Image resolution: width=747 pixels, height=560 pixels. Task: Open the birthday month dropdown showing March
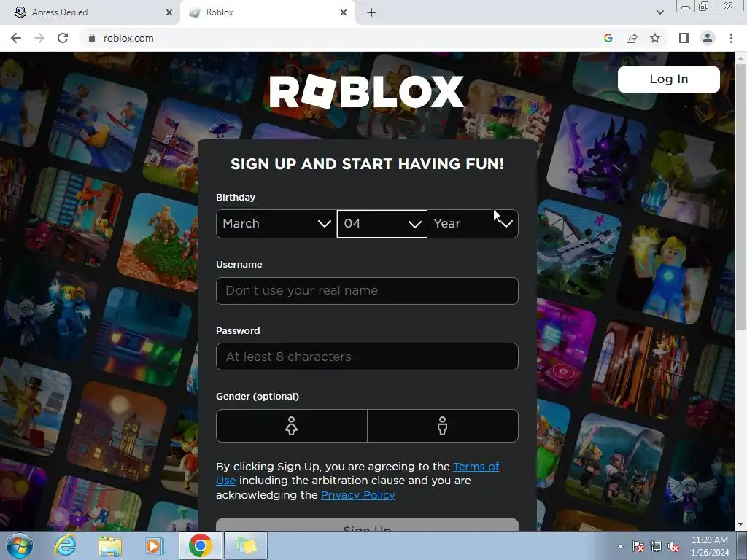tap(276, 223)
